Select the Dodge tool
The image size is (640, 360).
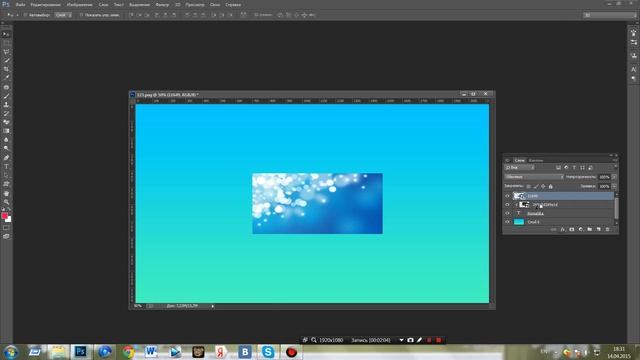pyautogui.click(x=6, y=148)
